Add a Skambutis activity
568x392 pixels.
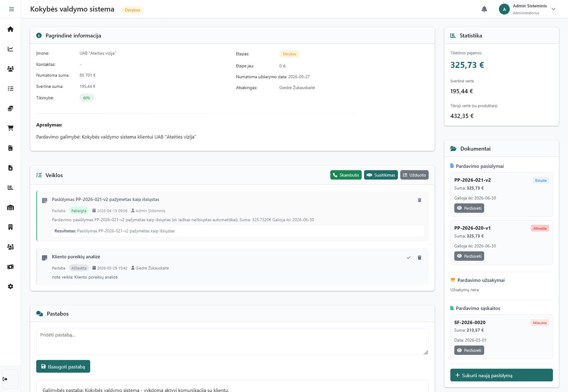pos(346,175)
